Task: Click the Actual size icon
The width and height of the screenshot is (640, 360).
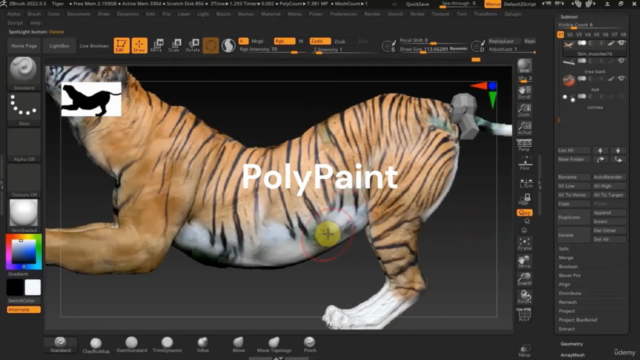Action: click(524, 128)
